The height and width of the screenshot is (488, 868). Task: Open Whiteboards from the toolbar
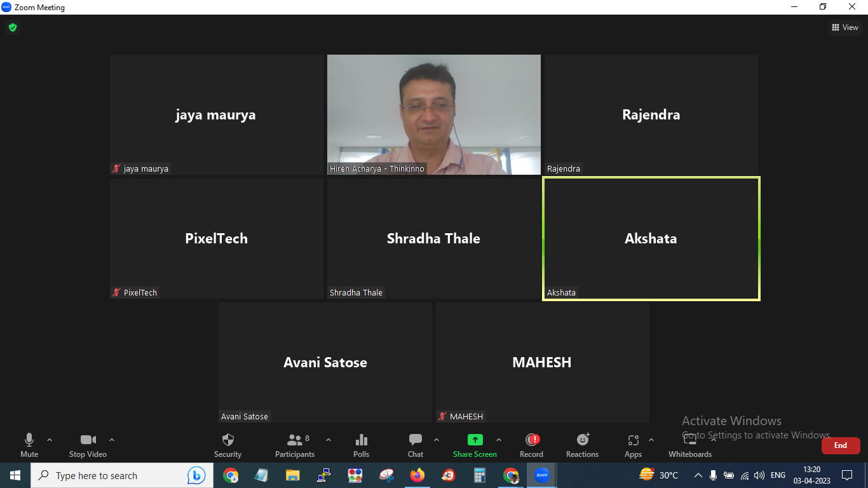[x=690, y=445]
